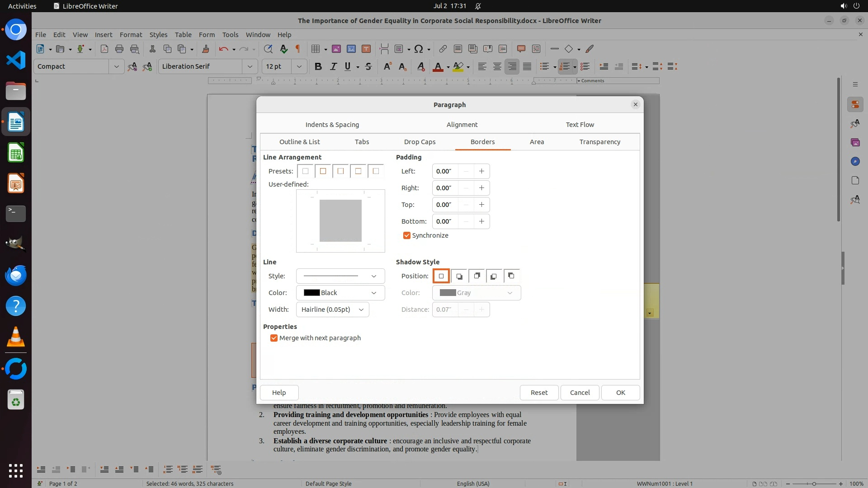The width and height of the screenshot is (868, 488).
Task: Click the Print toolbar icon
Action: pos(119,49)
